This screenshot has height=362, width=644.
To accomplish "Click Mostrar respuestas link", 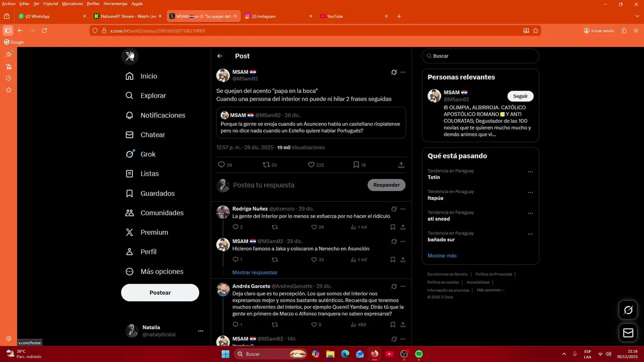I will click(x=255, y=273).
